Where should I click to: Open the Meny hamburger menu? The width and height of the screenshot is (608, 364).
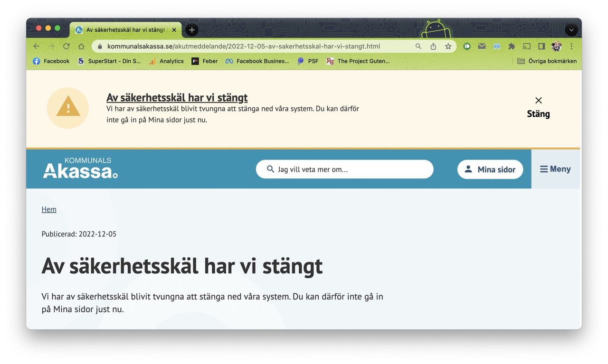(555, 169)
